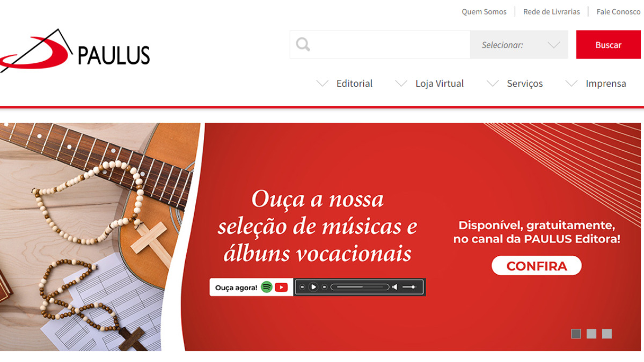
Task: Click inside the search text field
Action: [x=392, y=45]
